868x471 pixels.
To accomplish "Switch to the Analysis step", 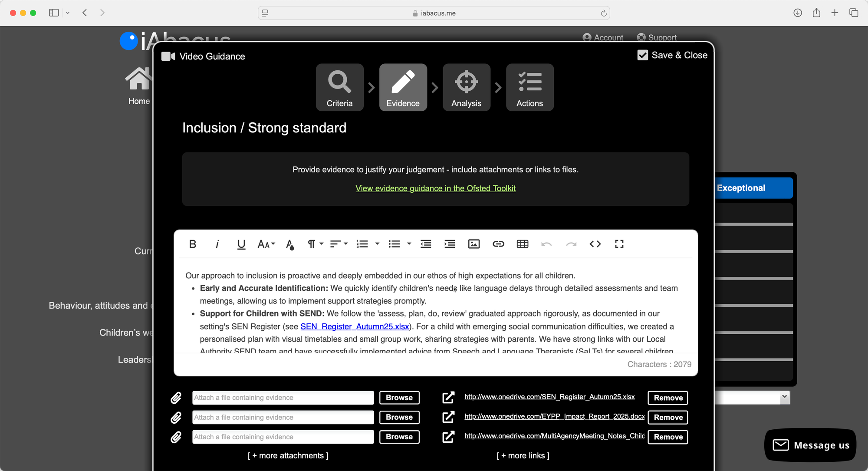I will (466, 87).
